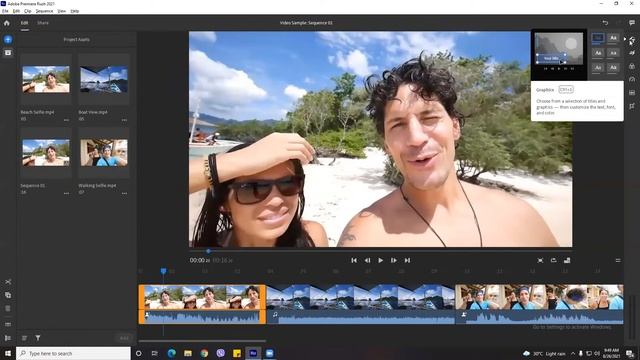Select the beach selfie clip in timeline
Screen dimensions: 640x360
pyautogui.click(x=202, y=304)
